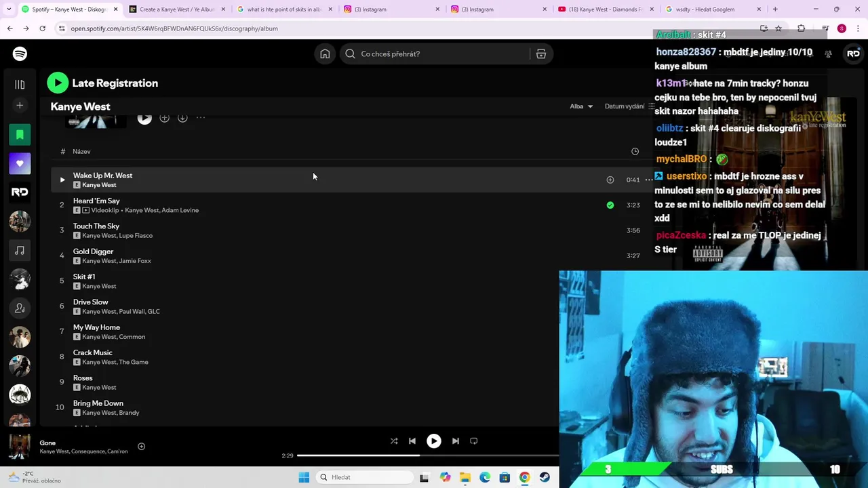Switch to the first Instagram browser tab
The width and height of the screenshot is (868, 488).
tap(390, 9)
